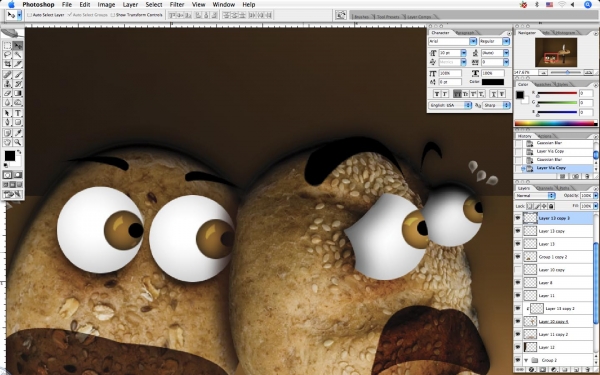The image size is (600, 375).
Task: Select the History Brush tool
Action: click(18, 84)
